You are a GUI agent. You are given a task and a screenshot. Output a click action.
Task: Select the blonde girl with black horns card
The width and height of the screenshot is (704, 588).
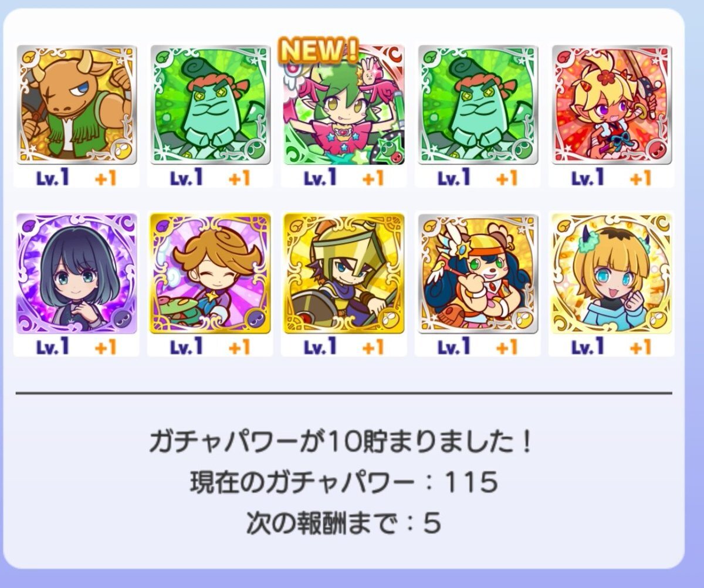click(x=612, y=273)
